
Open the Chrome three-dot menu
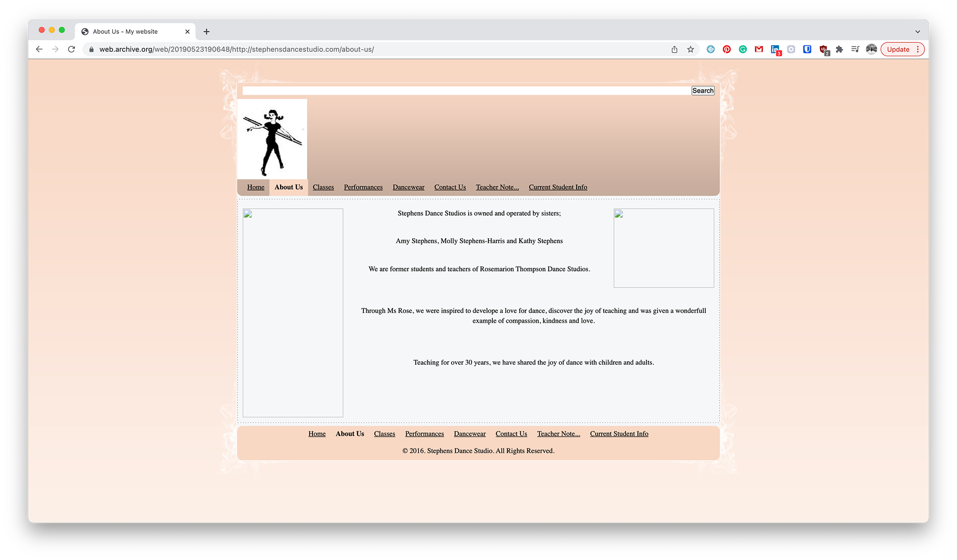click(918, 49)
